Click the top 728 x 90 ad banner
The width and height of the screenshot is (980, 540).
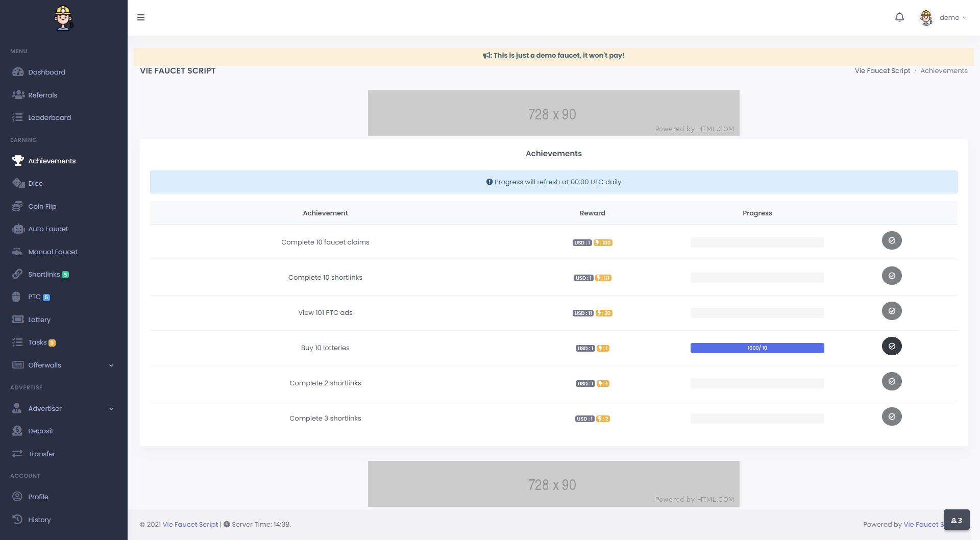coord(553,113)
